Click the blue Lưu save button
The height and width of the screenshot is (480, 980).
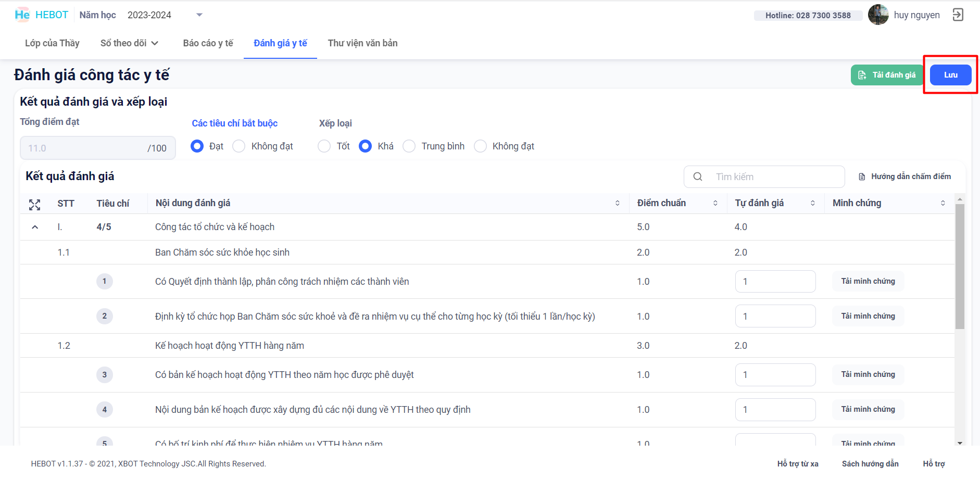950,75
